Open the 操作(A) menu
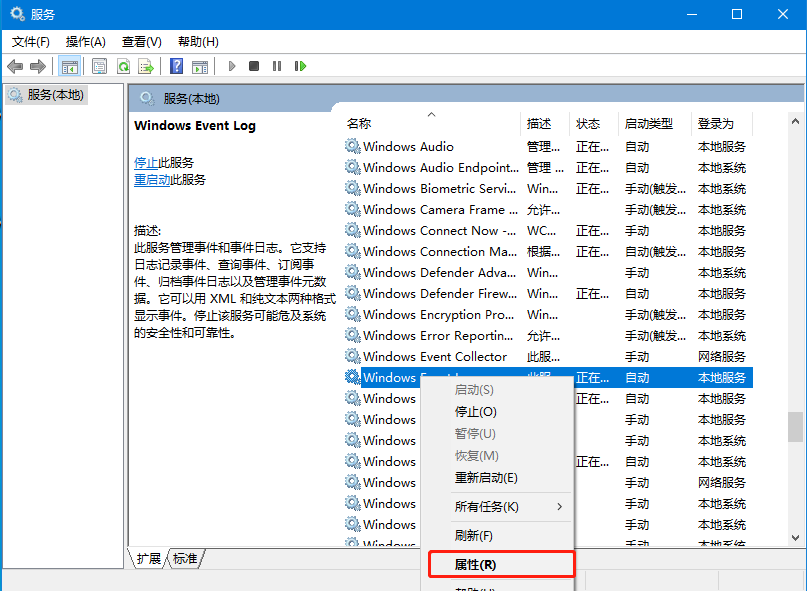Screen dimensions: 807x591 pyautogui.click(x=85, y=42)
